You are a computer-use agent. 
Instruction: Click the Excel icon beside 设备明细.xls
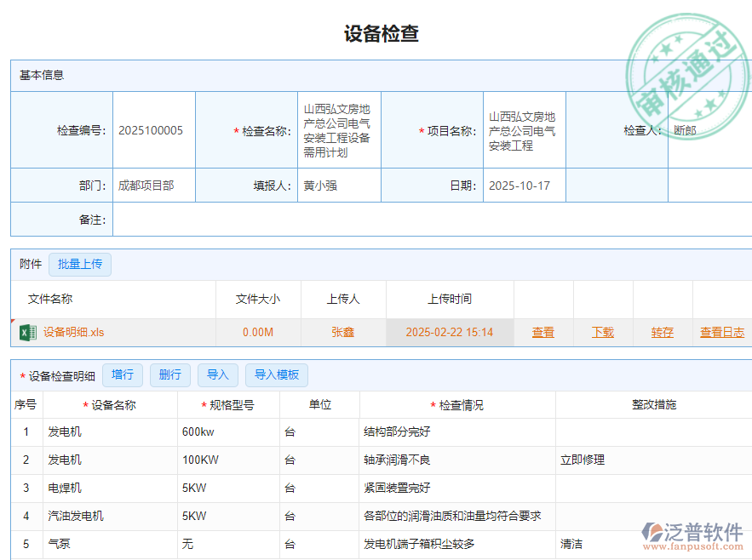(26, 332)
